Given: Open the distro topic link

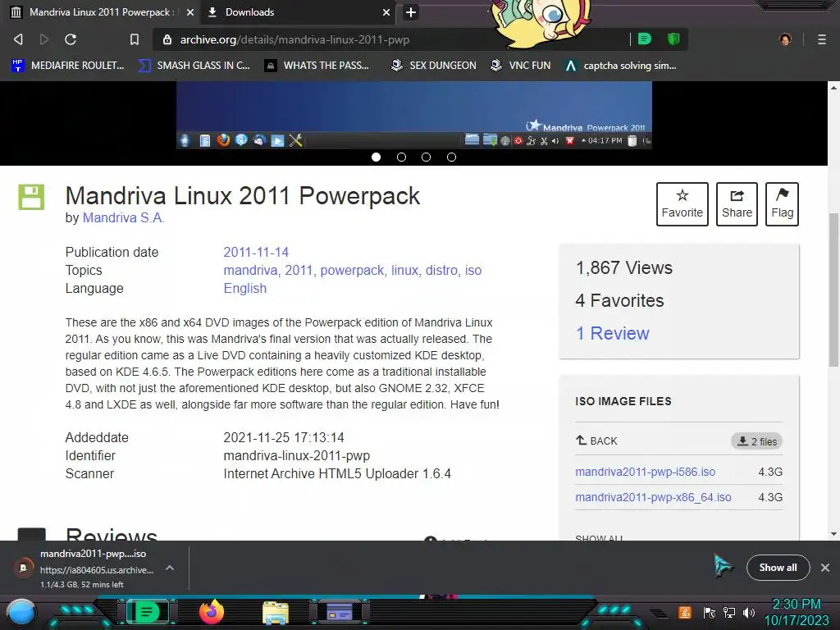Looking at the screenshot, I should [x=441, y=270].
